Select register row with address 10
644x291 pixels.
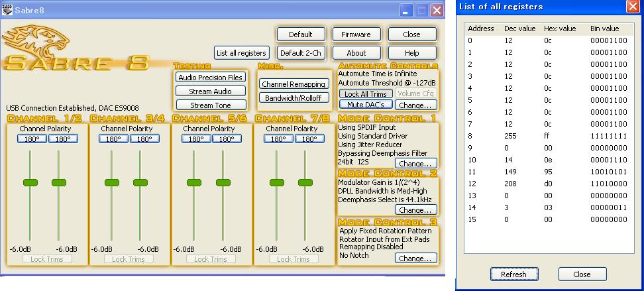549,160
